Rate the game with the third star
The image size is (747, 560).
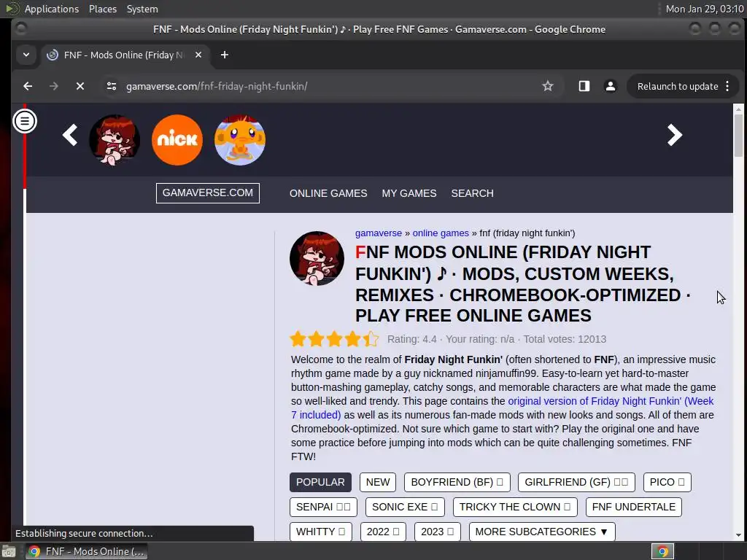click(334, 339)
